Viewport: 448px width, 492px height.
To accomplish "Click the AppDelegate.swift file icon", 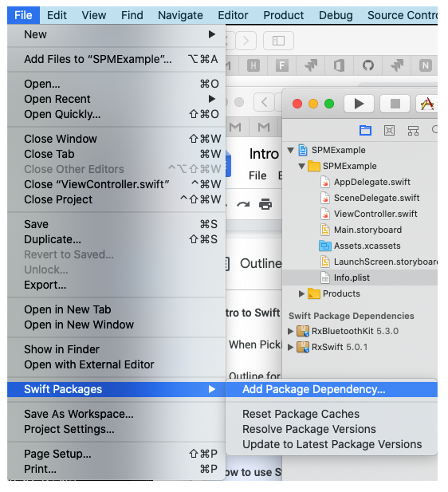I will pyautogui.click(x=325, y=182).
